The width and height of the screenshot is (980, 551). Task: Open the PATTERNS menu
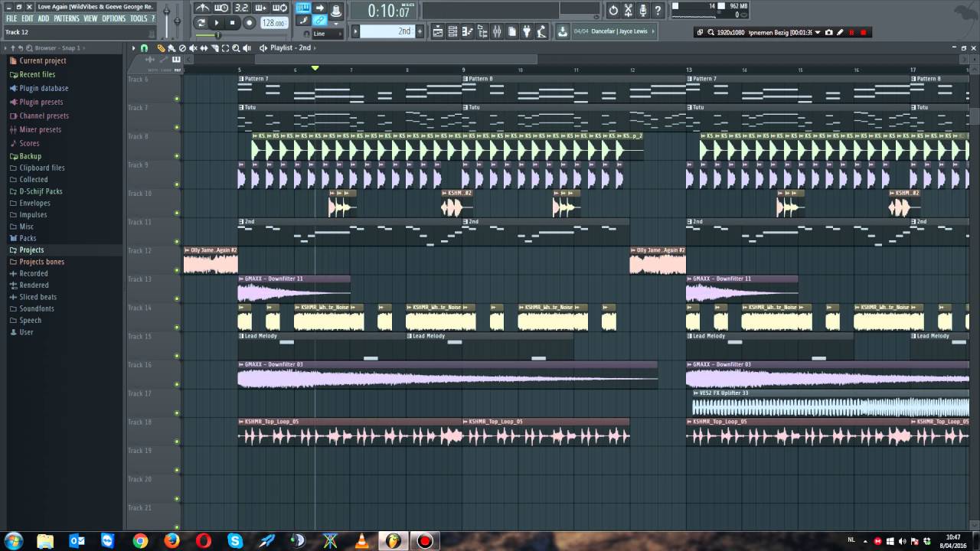point(67,18)
